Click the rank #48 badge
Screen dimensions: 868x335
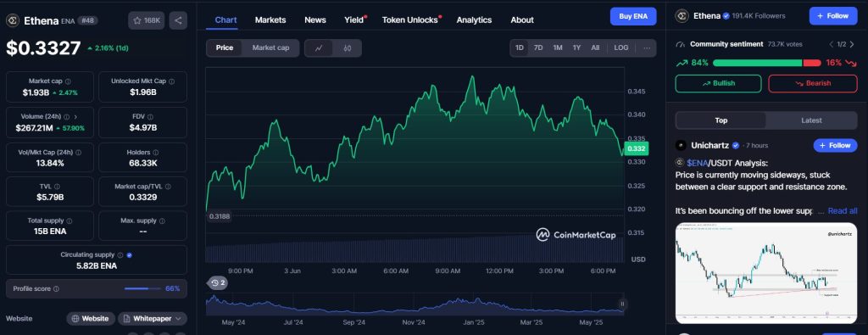click(x=87, y=20)
